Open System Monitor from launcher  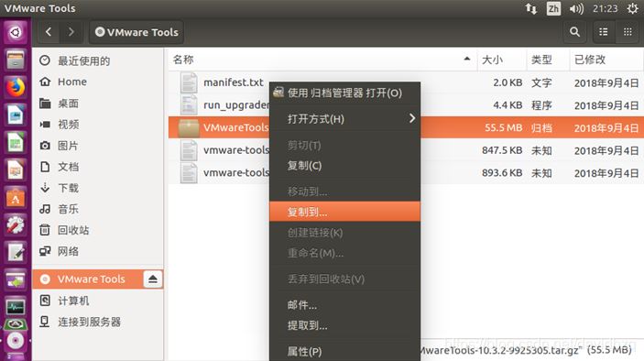point(16,306)
